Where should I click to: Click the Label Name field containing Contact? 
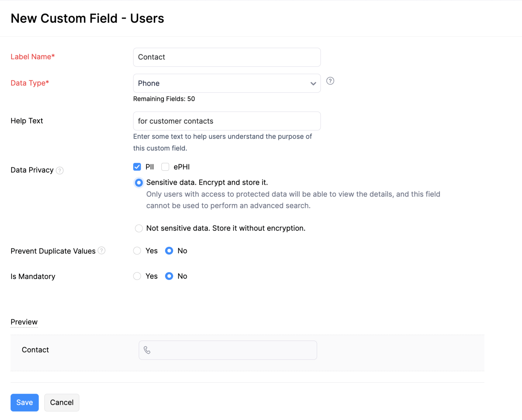click(x=227, y=57)
